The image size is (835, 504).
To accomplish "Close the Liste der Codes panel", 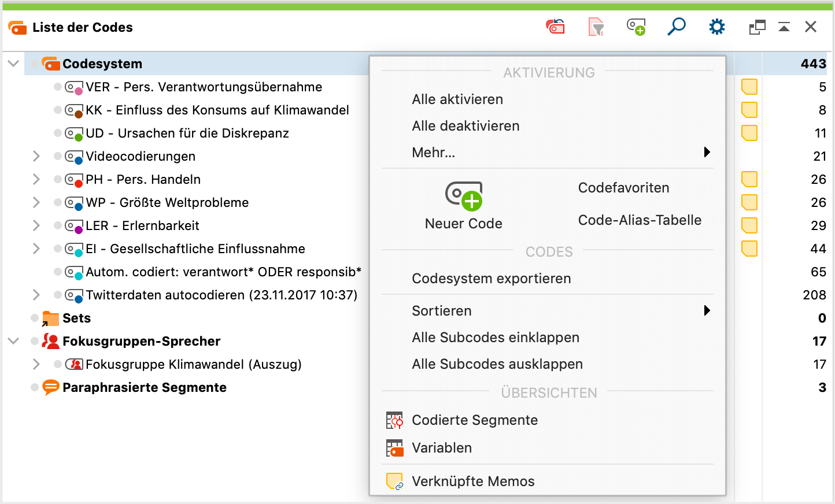I will pos(811,27).
